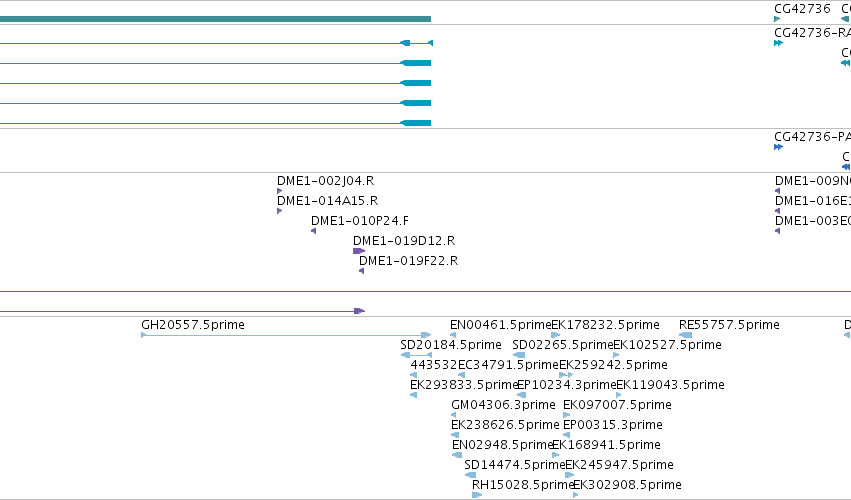Click the CG42736 gene label
This screenshot has height=500, width=851.
tap(802, 9)
